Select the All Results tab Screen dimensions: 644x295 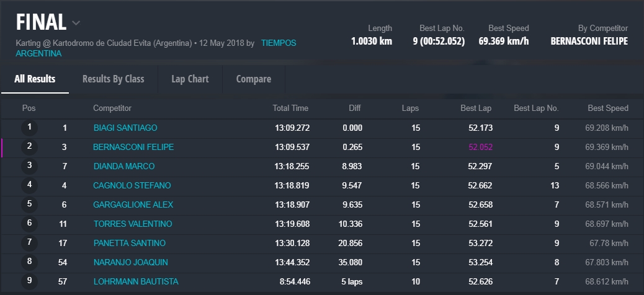[35, 79]
